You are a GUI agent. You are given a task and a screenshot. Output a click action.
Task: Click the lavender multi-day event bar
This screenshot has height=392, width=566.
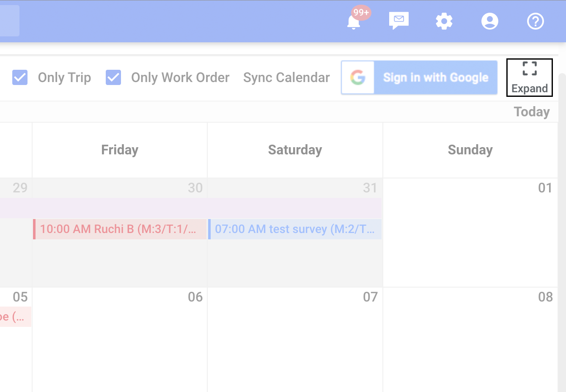point(190,208)
